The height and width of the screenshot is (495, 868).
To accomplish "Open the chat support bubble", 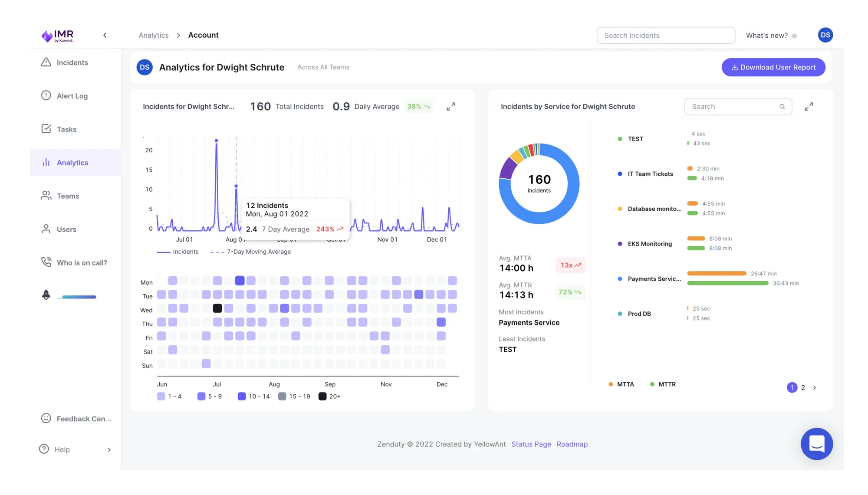I will point(816,444).
